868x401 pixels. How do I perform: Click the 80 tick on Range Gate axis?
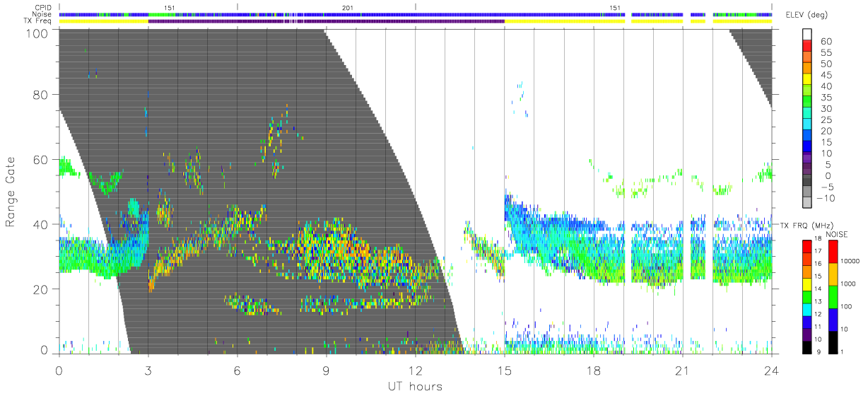[41, 95]
